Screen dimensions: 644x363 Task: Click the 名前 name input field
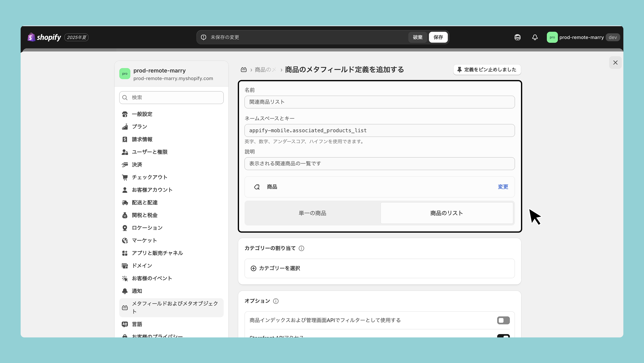[x=379, y=102]
